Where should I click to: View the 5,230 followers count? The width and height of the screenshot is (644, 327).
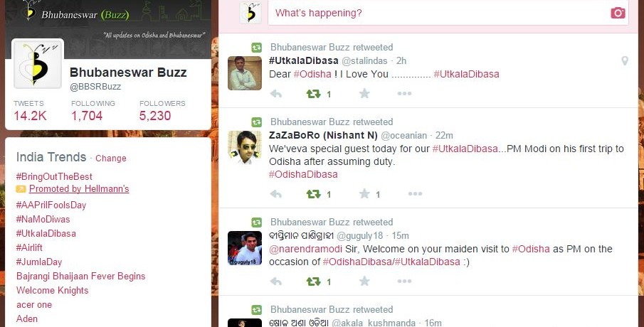point(155,116)
